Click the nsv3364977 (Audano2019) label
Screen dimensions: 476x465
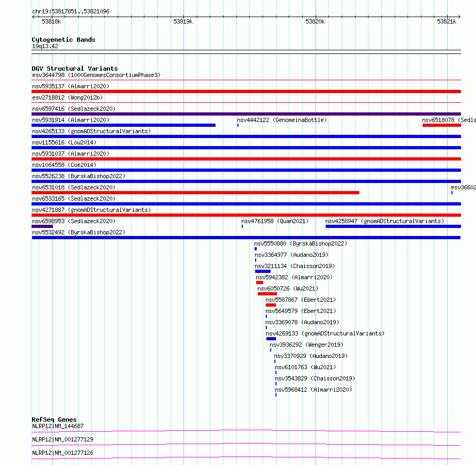coord(291,255)
